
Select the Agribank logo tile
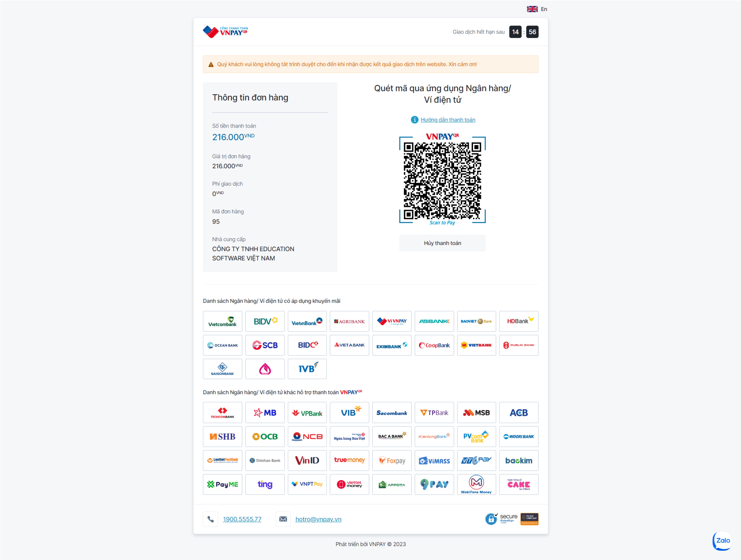349,321
